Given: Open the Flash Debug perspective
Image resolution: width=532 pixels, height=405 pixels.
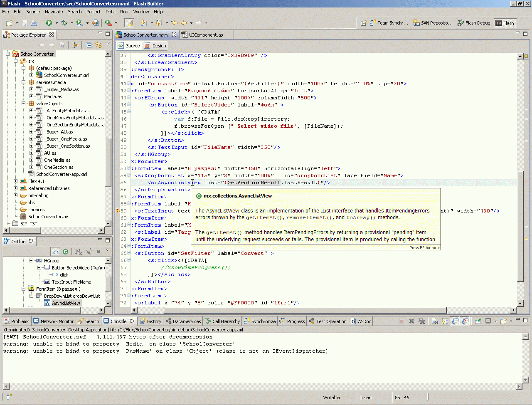Looking at the screenshot, I should (474, 23).
